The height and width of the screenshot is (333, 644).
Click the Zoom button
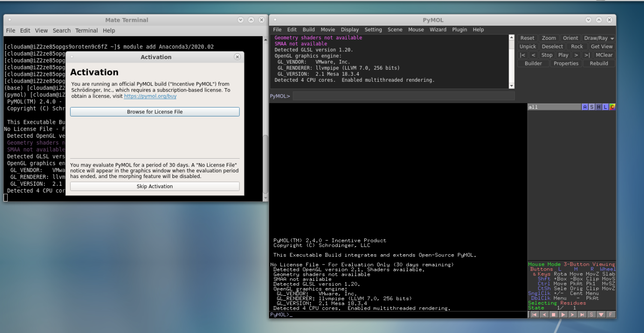[x=548, y=38]
